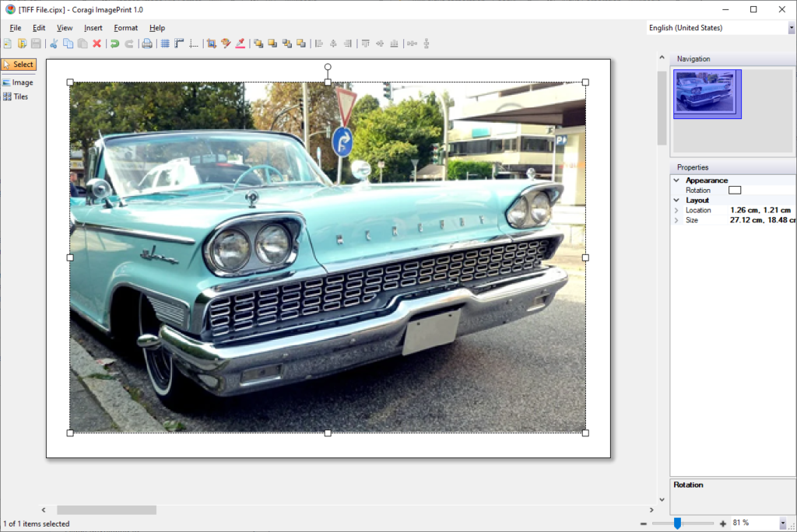Click the vertical scrollbar down arrow
The width and height of the screenshot is (797, 532).
662,499
